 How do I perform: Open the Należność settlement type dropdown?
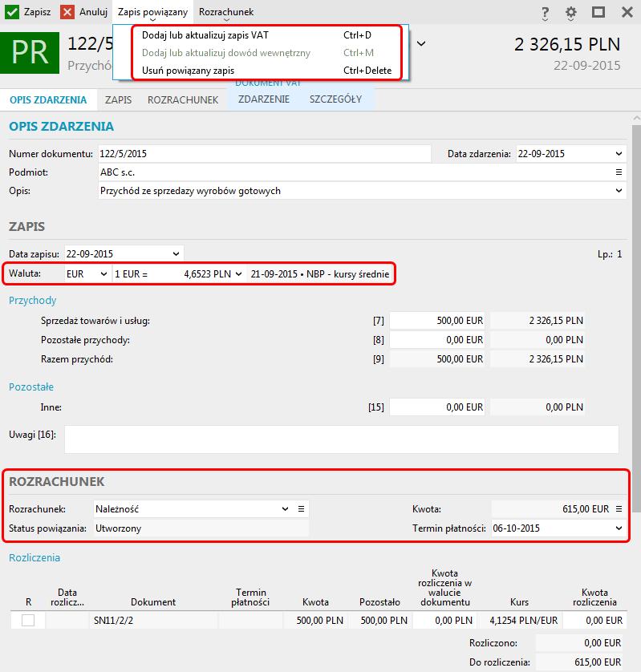285,509
